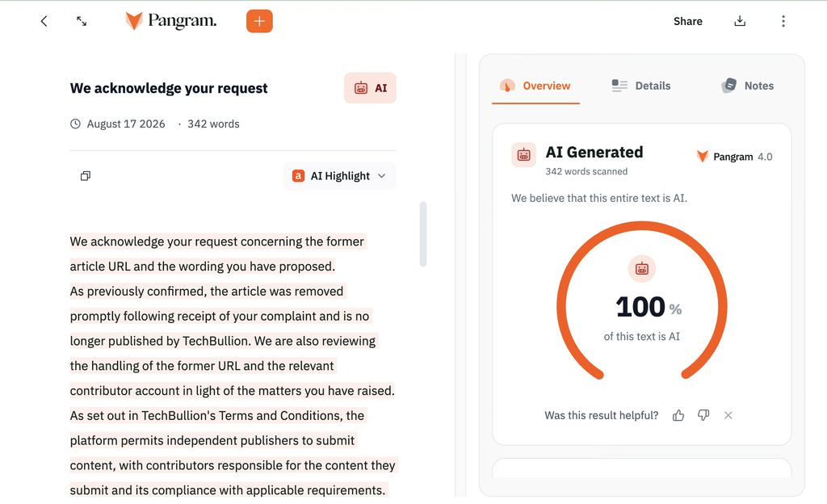Give thumbs down for this result
827x504 pixels.
[x=703, y=415]
